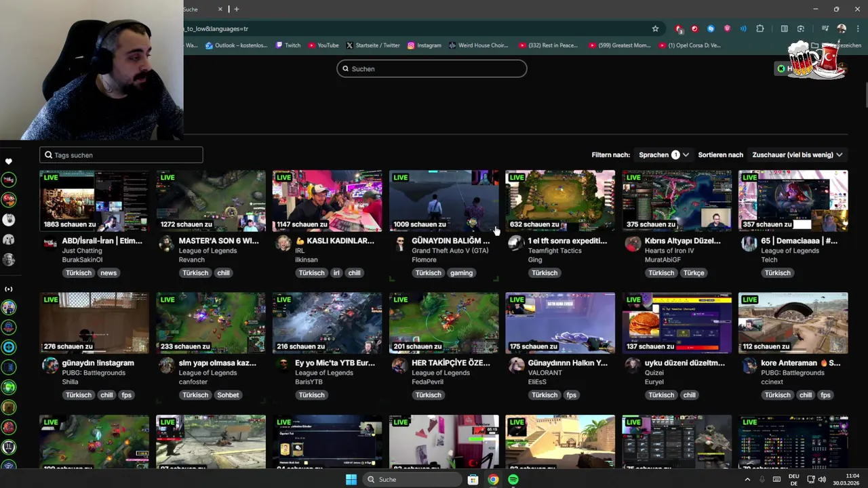Viewport: 868px width, 488px height.
Task: Close the Suche browser tab
Action: pos(220,9)
